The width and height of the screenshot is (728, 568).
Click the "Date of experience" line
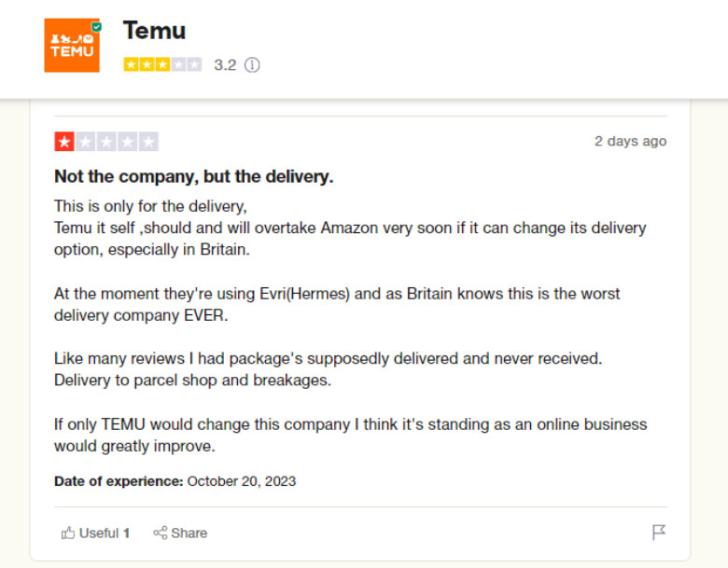(x=175, y=481)
